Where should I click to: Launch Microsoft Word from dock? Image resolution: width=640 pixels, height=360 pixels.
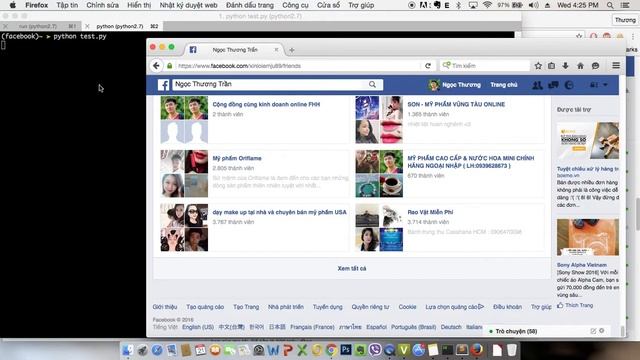point(273,350)
